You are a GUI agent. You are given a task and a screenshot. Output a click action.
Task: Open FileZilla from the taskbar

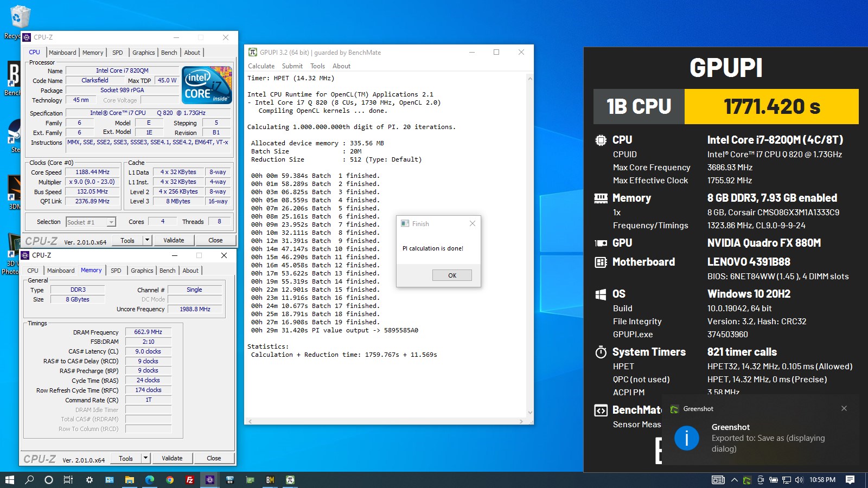tap(190, 480)
